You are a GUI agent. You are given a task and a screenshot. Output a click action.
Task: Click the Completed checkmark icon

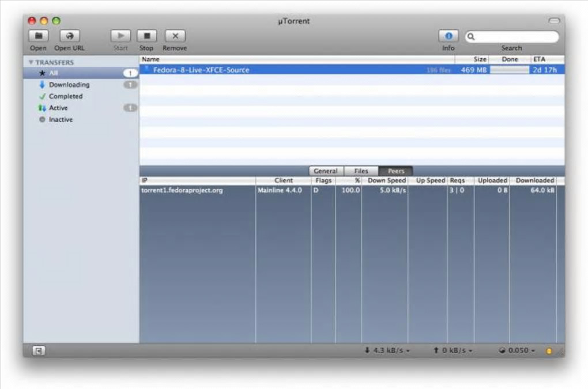42,96
